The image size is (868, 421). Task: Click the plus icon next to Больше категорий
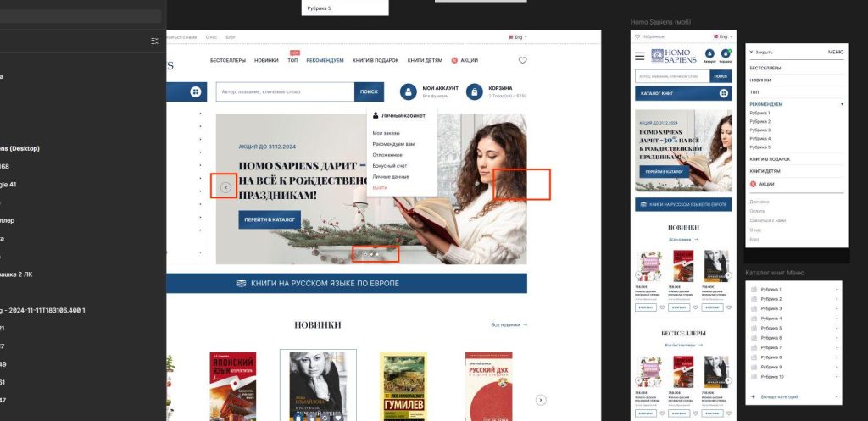click(754, 396)
